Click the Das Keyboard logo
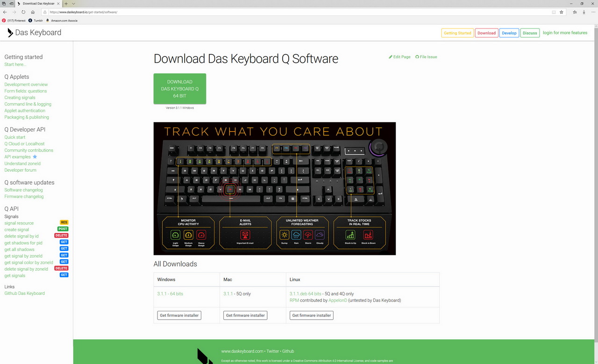Image resolution: width=598 pixels, height=364 pixels. (34, 33)
